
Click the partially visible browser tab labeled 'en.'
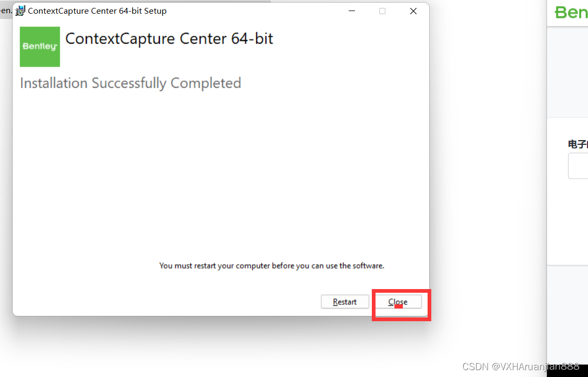click(6, 10)
